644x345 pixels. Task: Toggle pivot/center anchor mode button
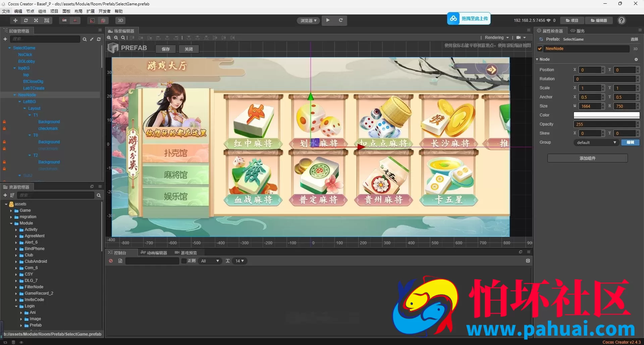click(64, 20)
